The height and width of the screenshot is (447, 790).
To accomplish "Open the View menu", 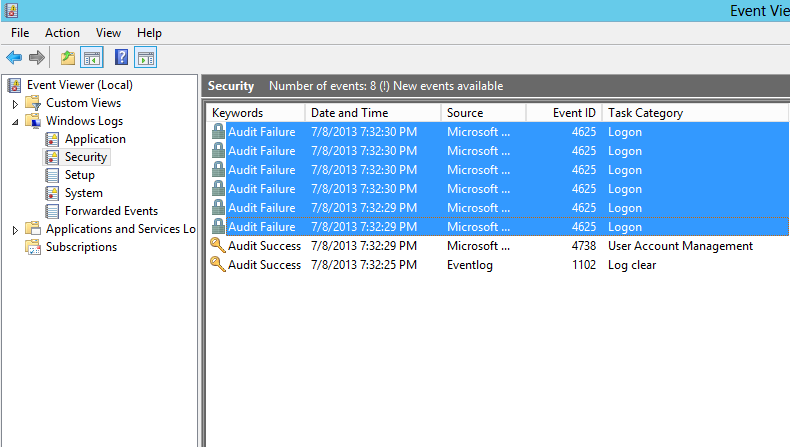I will (x=108, y=33).
